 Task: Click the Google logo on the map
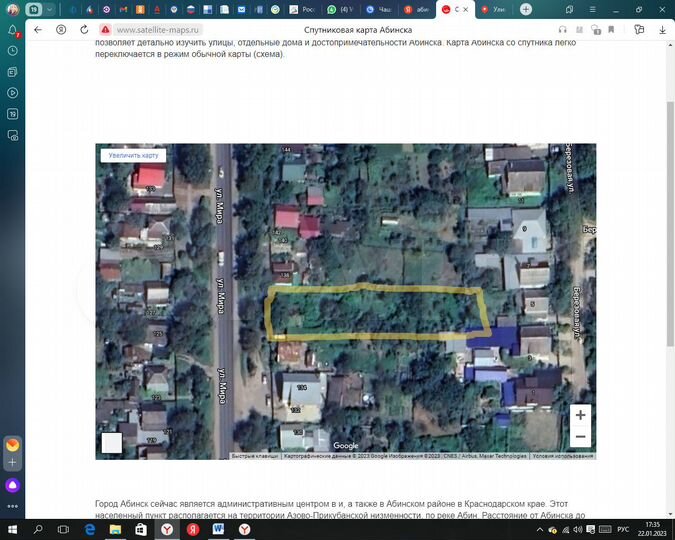click(346, 446)
